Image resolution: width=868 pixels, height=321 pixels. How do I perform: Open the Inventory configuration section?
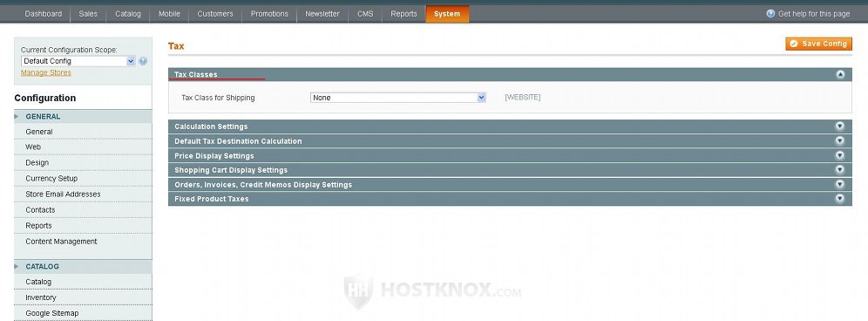point(41,297)
